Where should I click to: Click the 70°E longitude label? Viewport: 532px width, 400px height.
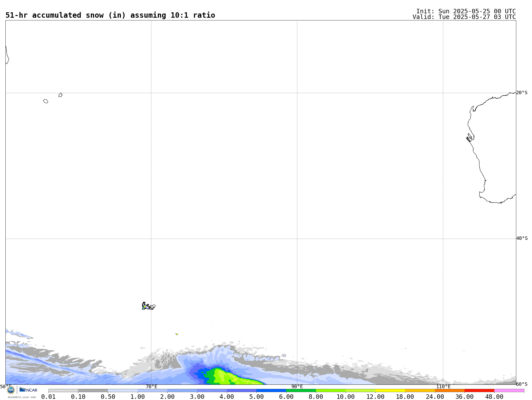[151, 387]
